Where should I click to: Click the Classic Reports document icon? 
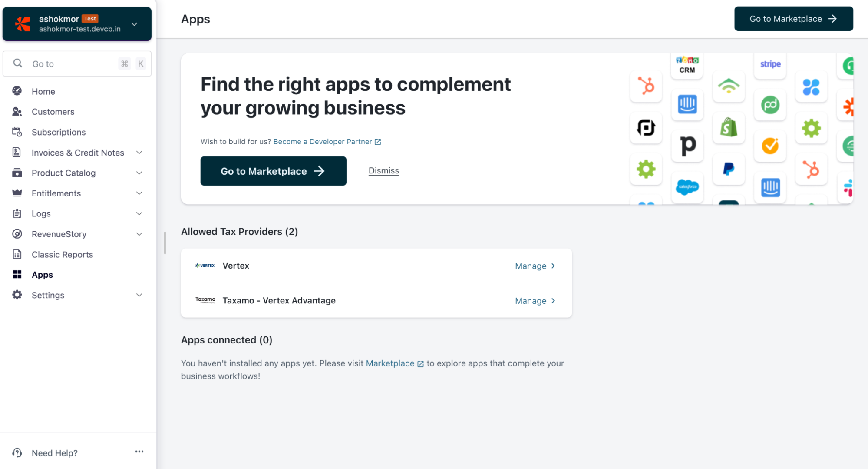(17, 254)
